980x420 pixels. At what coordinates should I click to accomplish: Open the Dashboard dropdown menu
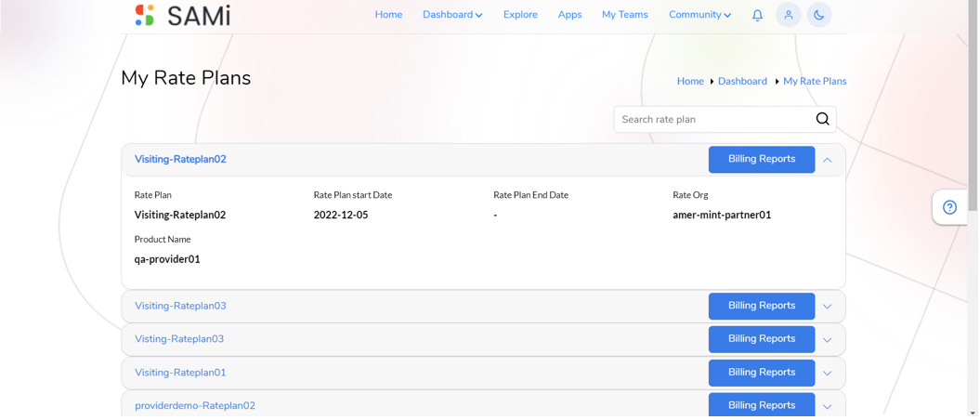[x=452, y=14]
